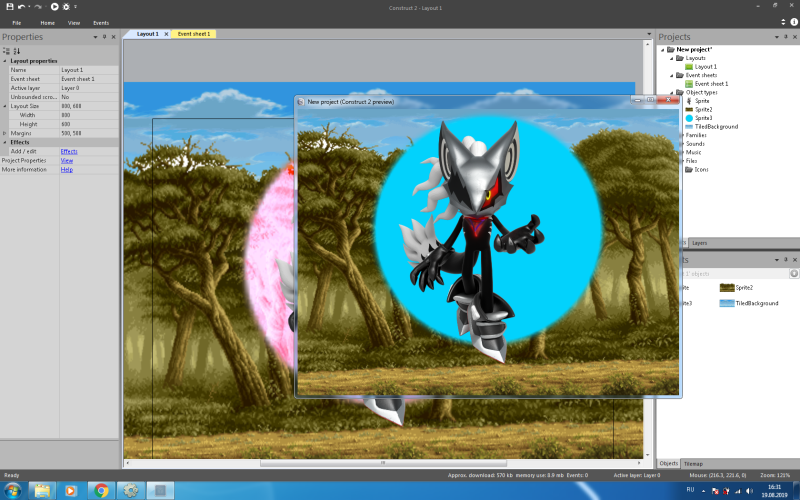This screenshot has height=500, width=800.
Task: Collapse the Layout properties section
Action: (x=5, y=61)
